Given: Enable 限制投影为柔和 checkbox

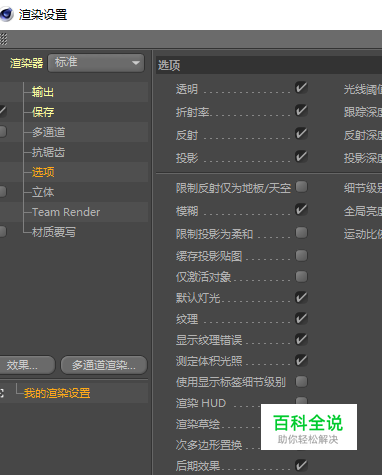Looking at the screenshot, I should point(301,233).
